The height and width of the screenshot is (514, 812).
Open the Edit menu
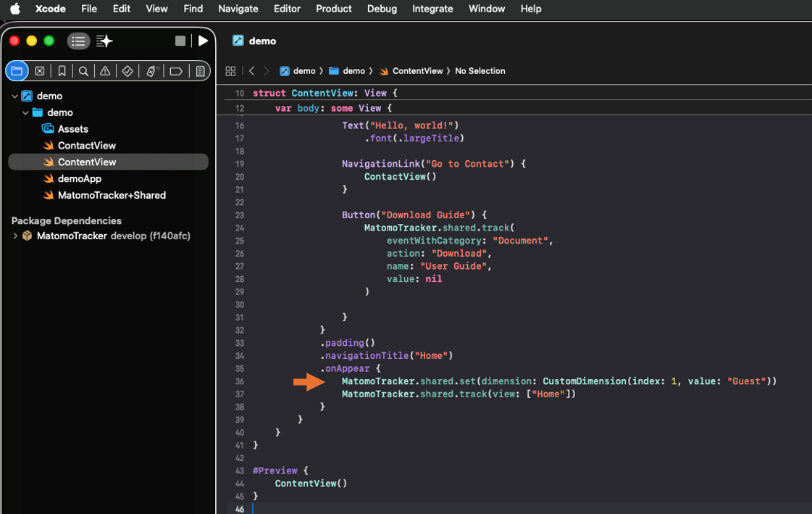tap(122, 9)
